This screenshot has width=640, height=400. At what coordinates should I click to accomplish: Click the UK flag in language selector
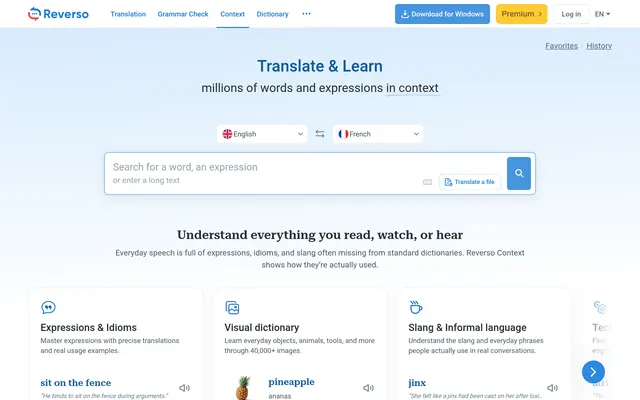point(227,134)
